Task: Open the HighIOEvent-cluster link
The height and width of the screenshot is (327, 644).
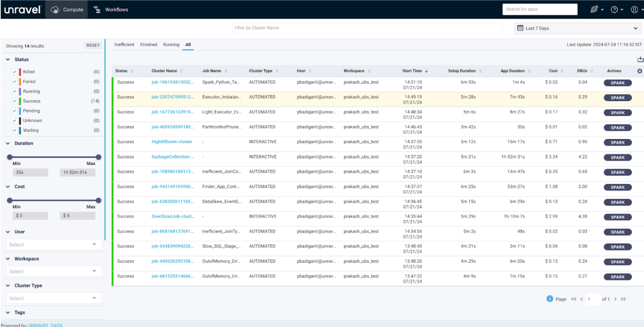Action: tap(172, 142)
